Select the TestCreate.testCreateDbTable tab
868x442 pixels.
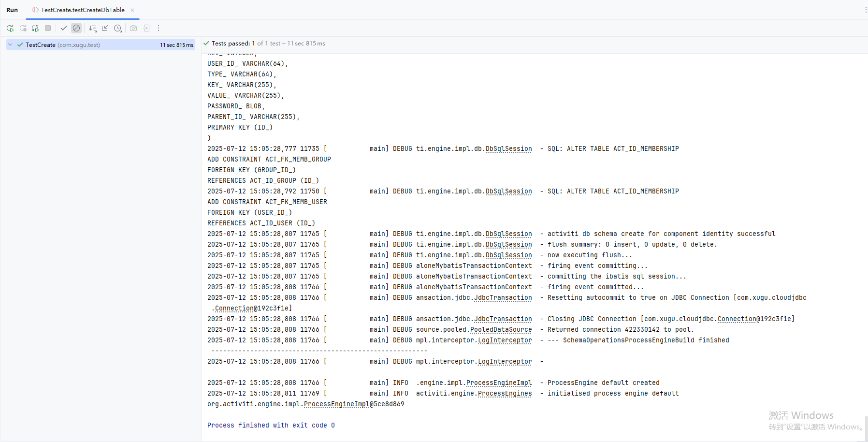click(x=82, y=10)
